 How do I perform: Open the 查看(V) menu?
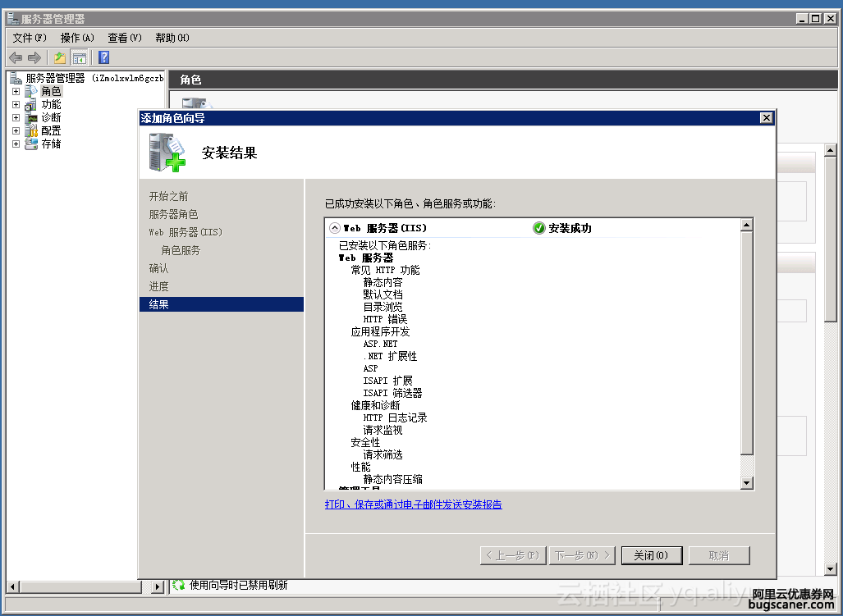click(125, 38)
